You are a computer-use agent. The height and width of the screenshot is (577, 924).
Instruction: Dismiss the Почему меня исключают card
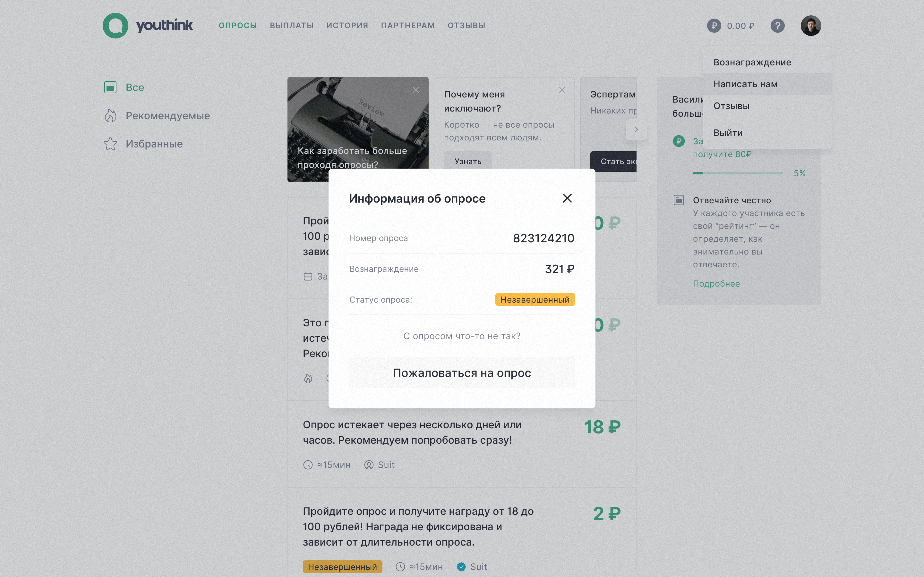[x=562, y=90]
